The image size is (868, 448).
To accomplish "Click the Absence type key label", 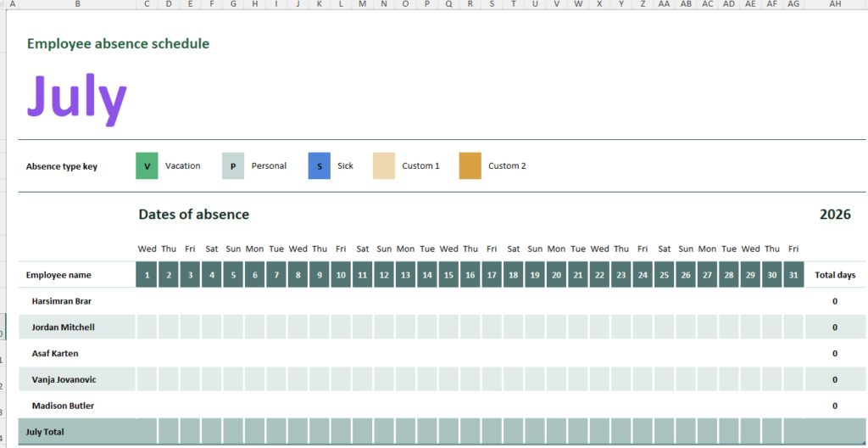I will coord(61,166).
